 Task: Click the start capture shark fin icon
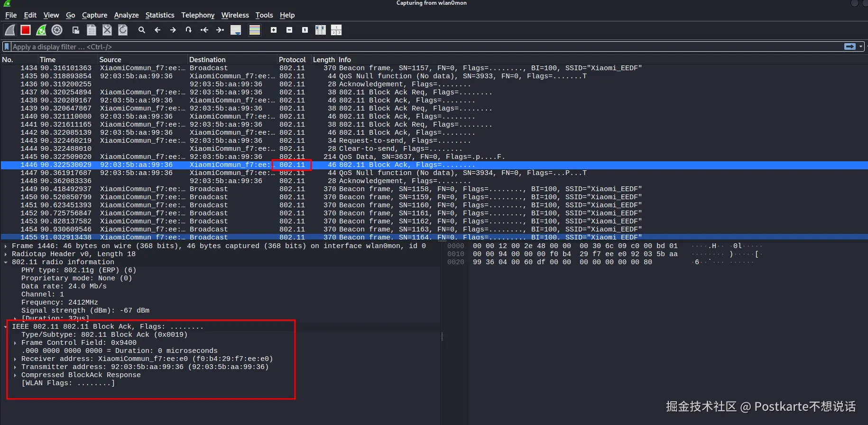tap(10, 30)
